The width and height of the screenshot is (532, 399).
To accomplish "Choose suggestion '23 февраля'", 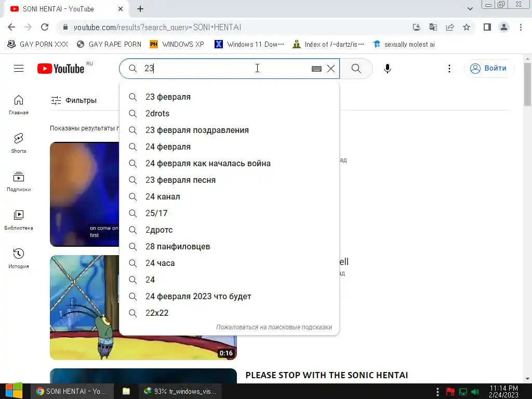I will click(x=229, y=97).
